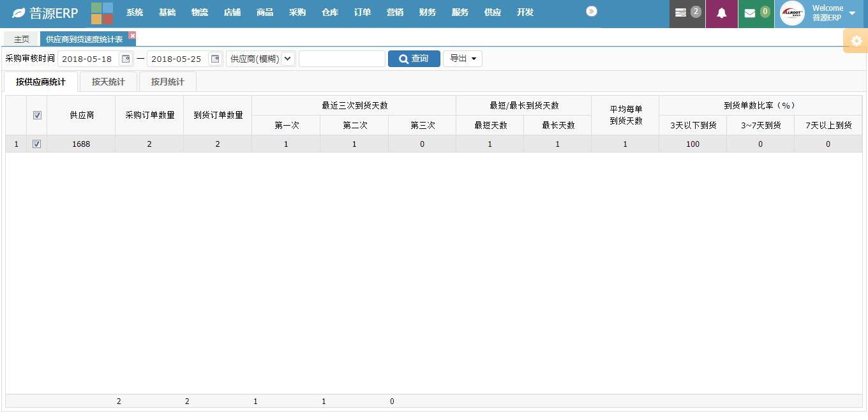Expand more menus with double-arrow icon
Viewport: 868px width, 420px height.
click(592, 11)
